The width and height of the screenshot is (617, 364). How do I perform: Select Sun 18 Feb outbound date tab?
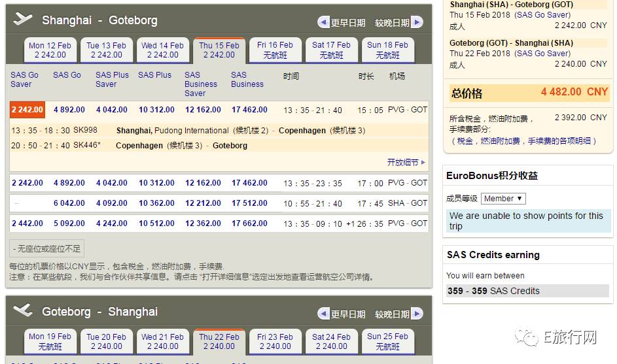tap(387, 50)
